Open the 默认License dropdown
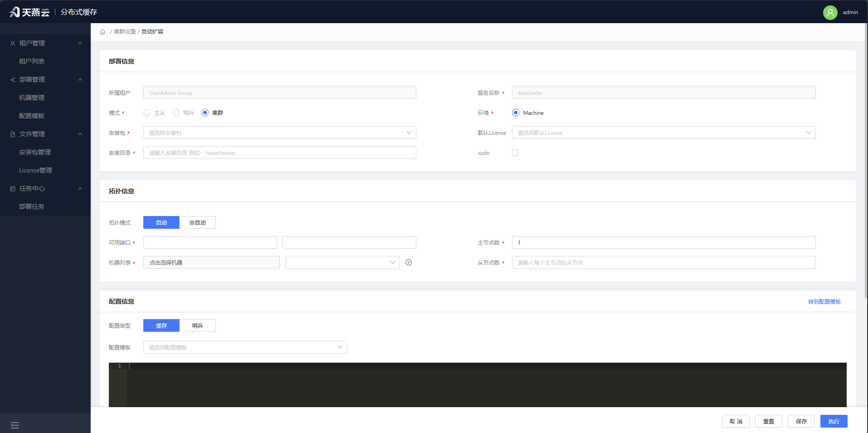868x433 pixels. point(664,133)
